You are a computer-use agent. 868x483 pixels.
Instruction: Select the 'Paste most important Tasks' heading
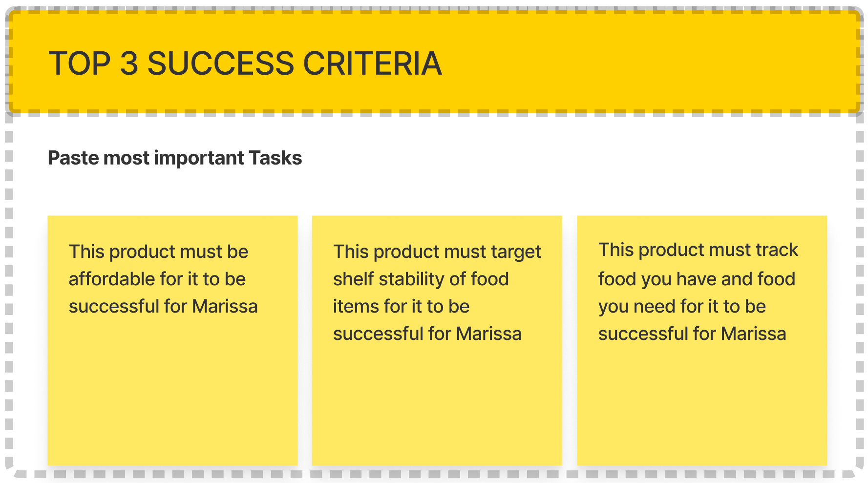pyautogui.click(x=175, y=158)
